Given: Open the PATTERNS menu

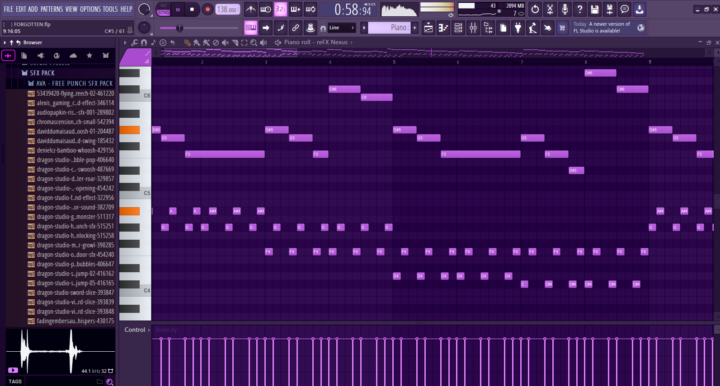Looking at the screenshot, I should 51,9.
